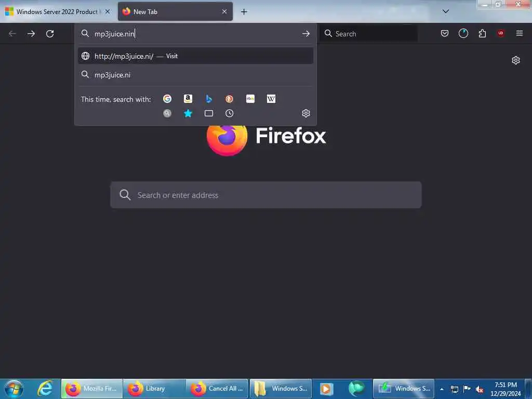Open search settings gear in dropdown
The height and width of the screenshot is (399, 532).
306,113
